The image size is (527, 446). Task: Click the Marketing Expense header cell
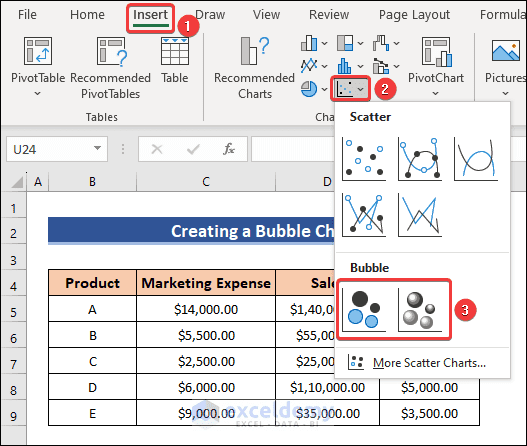coord(206,283)
